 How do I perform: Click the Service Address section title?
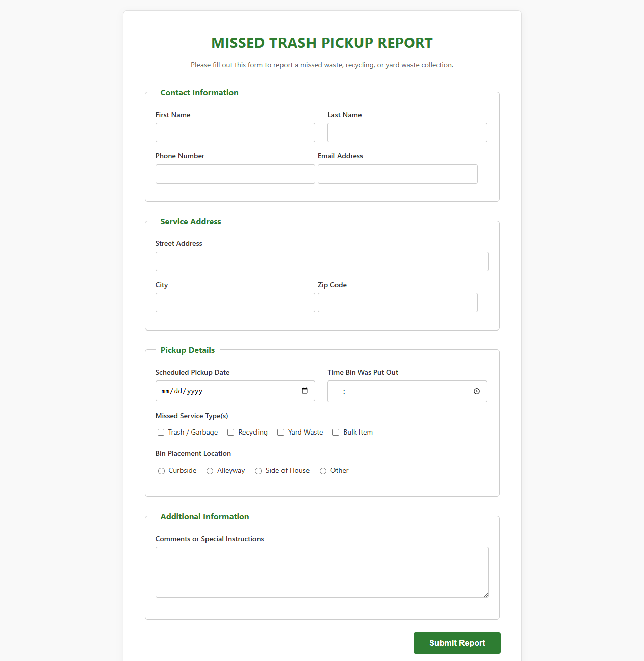(191, 221)
